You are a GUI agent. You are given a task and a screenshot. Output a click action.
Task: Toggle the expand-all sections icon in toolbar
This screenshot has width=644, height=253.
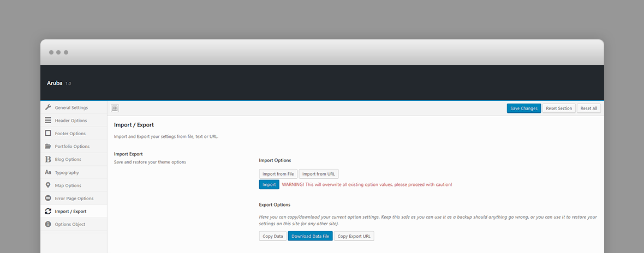tap(115, 109)
